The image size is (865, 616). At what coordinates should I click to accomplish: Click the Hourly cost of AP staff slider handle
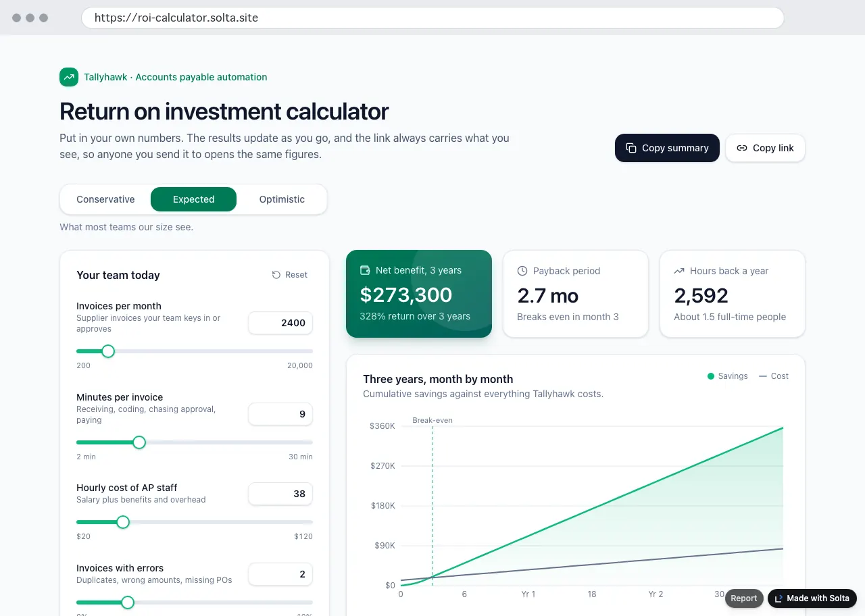click(123, 522)
